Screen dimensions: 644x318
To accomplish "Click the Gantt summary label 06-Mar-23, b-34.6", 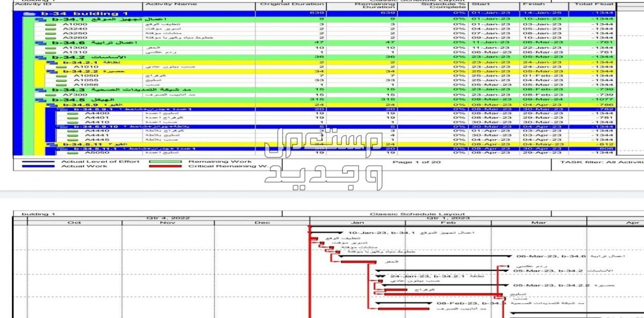I will click(x=551, y=256).
